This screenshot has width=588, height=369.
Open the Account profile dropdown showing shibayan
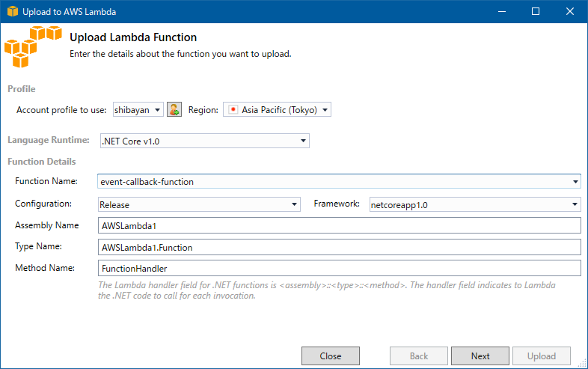pyautogui.click(x=138, y=109)
